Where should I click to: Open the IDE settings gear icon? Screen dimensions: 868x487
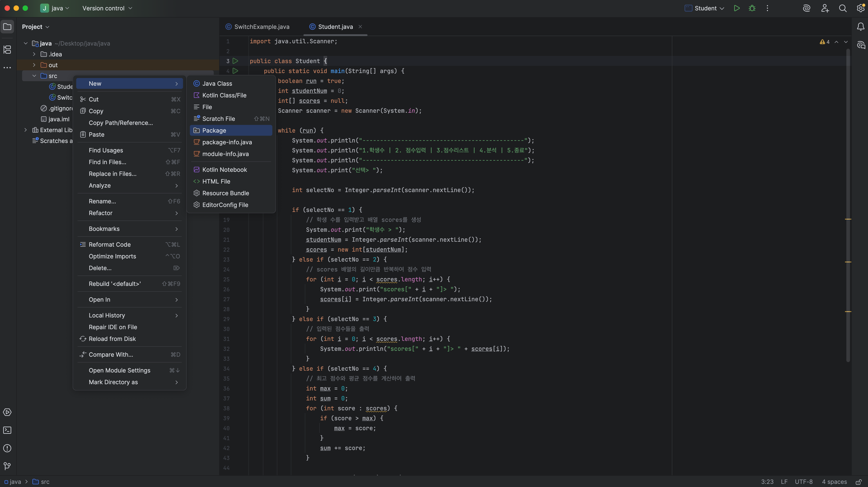pyautogui.click(x=860, y=8)
